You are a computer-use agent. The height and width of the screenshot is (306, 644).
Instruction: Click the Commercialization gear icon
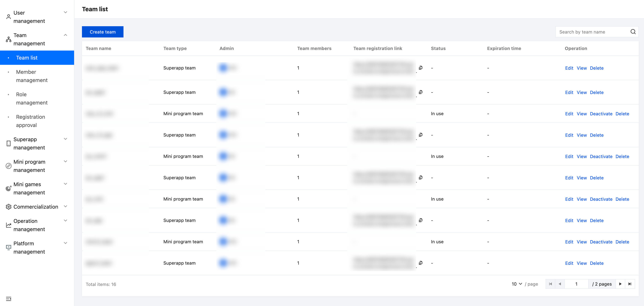click(x=8, y=207)
